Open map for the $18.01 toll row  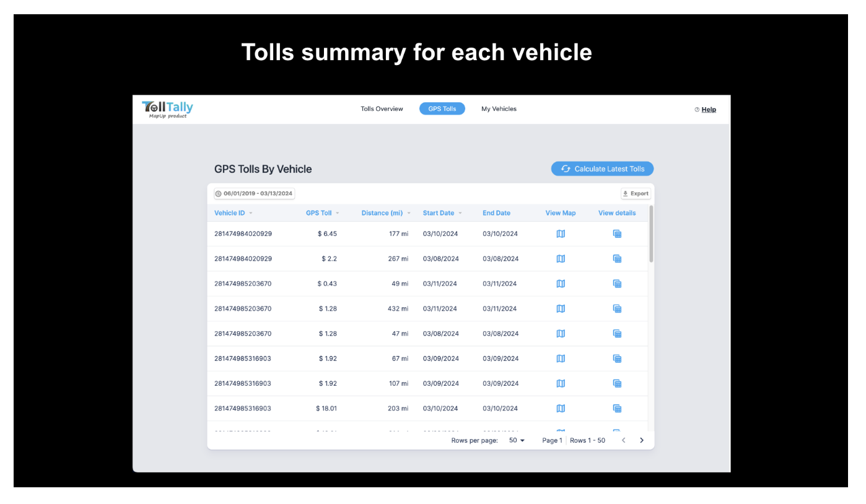pyautogui.click(x=561, y=408)
